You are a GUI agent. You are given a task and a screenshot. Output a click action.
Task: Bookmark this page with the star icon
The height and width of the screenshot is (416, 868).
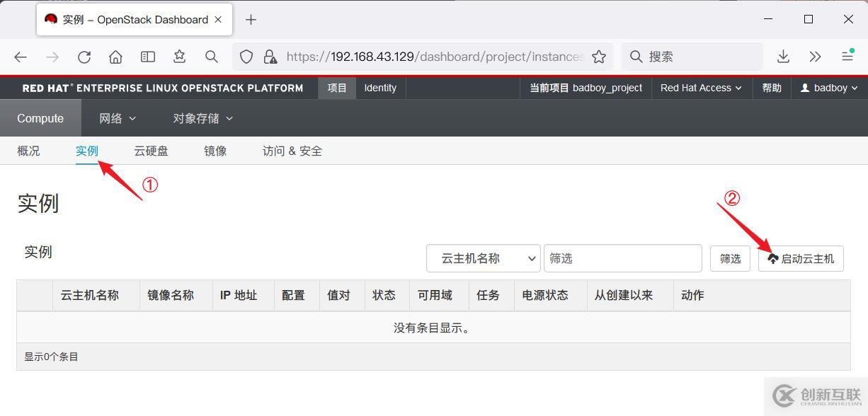point(599,57)
